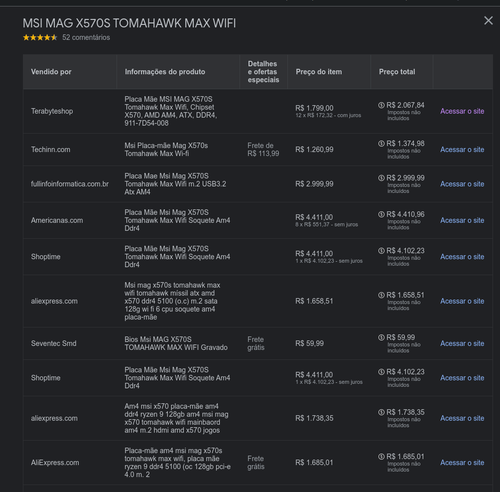Select the Americanas.com seller name
Viewport: 500px width, 492px height.
point(57,220)
